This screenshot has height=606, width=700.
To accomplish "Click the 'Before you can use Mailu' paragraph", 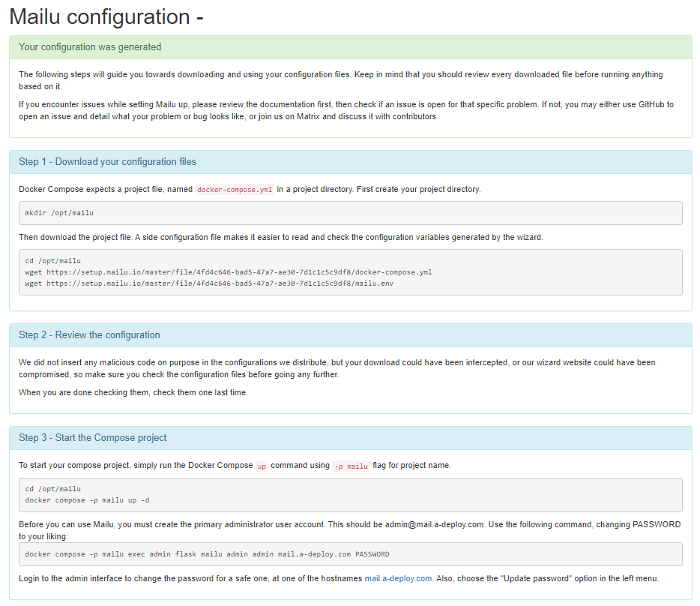I will click(x=349, y=530).
